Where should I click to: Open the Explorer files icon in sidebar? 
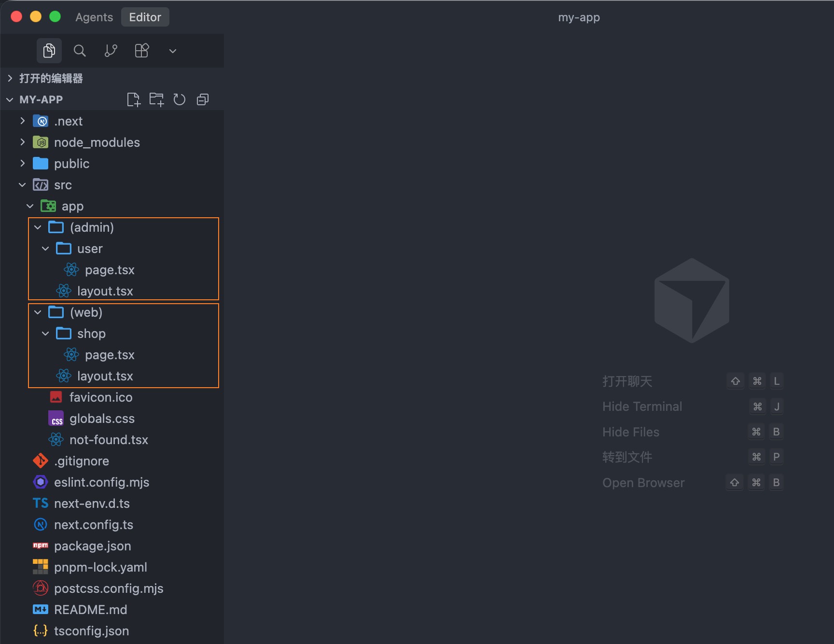[x=49, y=51]
